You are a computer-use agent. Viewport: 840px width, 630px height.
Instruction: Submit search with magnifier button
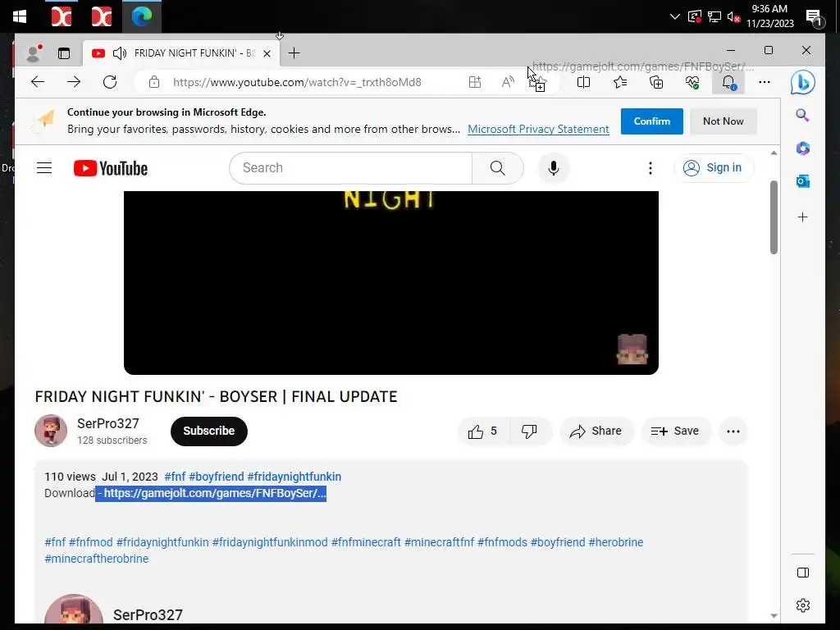498,167
